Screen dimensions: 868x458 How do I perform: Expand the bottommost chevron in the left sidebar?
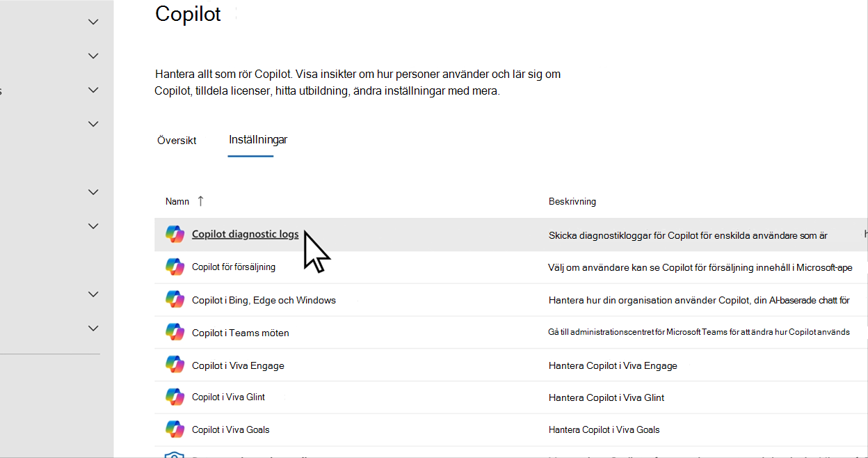tap(93, 328)
